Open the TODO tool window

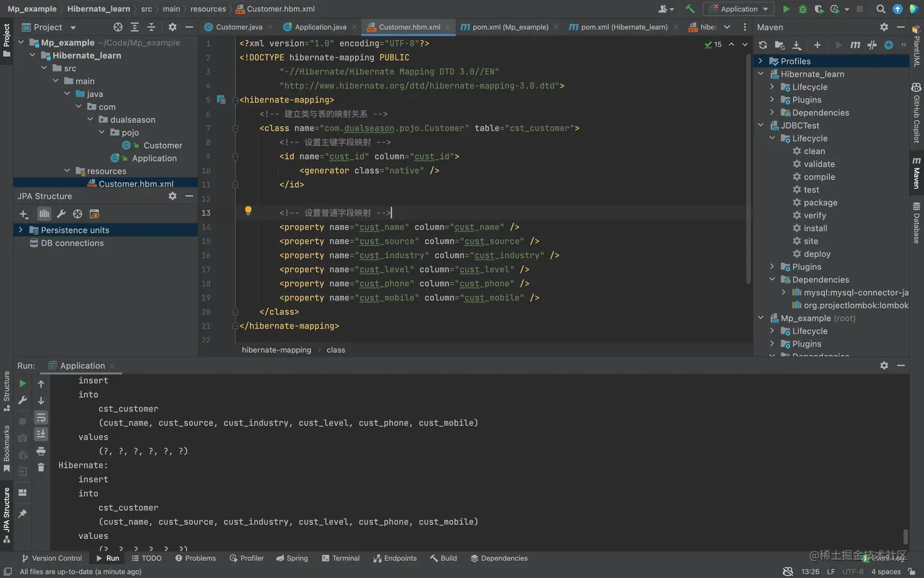[147, 558]
